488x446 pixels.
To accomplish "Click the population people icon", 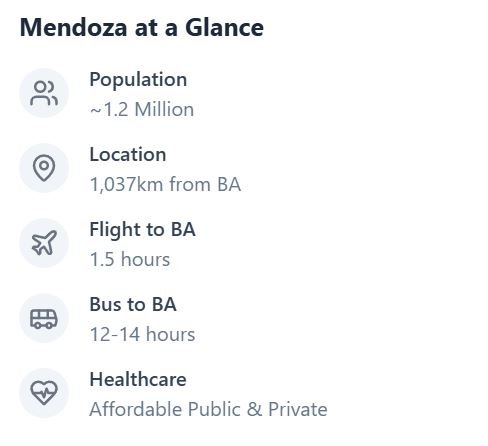I will tap(44, 93).
